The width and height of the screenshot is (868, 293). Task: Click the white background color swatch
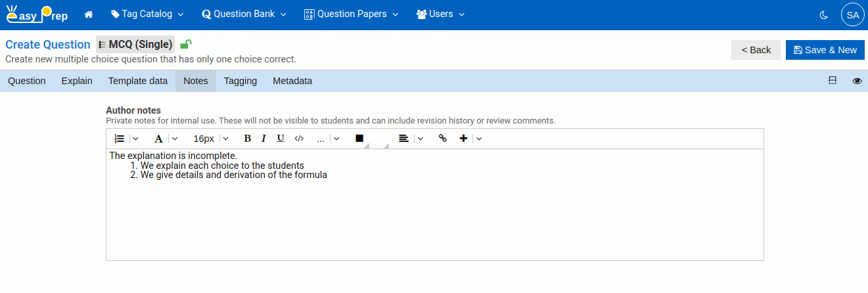(380, 139)
